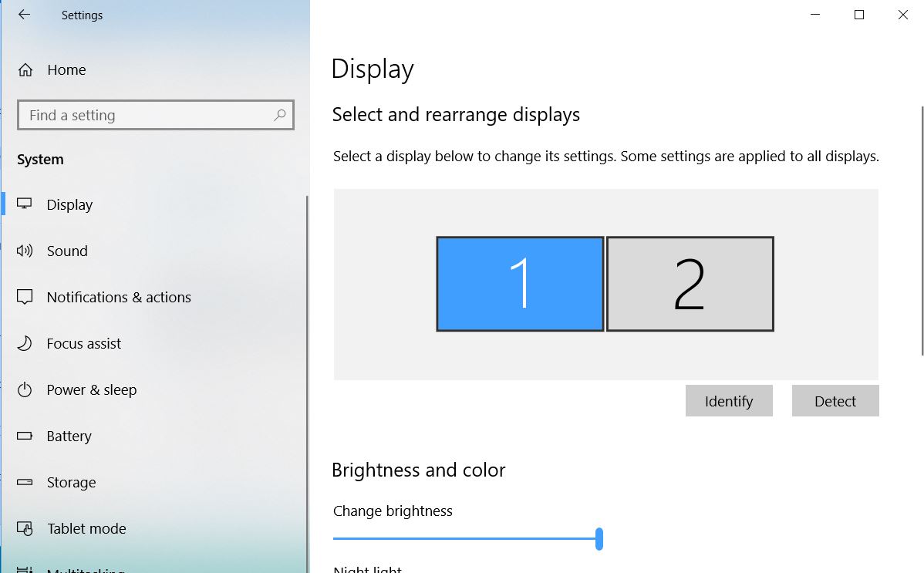Click the Sound speaker icon
Image resolution: width=924 pixels, height=573 pixels.
[25, 251]
